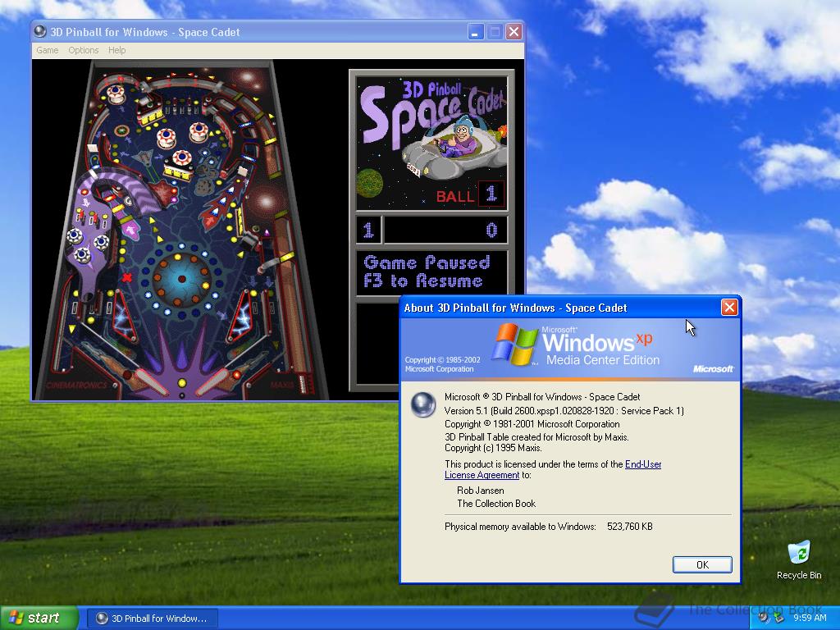
Task: Click the volume icon in system tray
Action: 764,618
